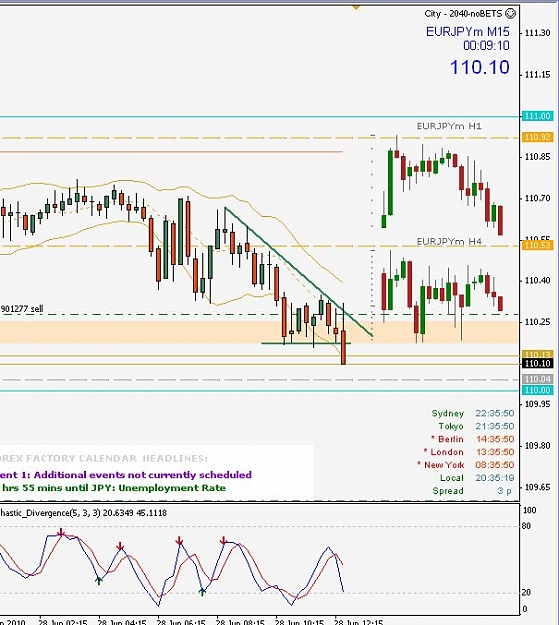The height and width of the screenshot is (625, 559).
Task: Click the New York time "08:35:50"
Action: (494, 465)
